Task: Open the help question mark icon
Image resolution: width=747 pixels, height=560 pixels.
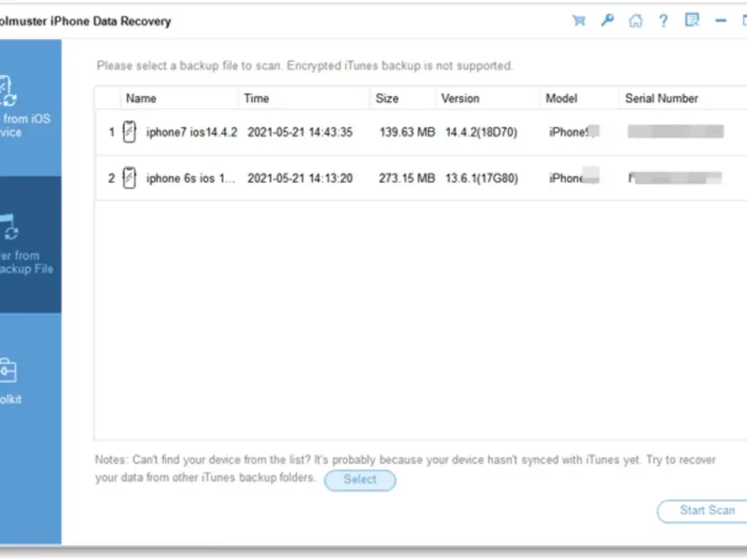Action: tap(663, 21)
